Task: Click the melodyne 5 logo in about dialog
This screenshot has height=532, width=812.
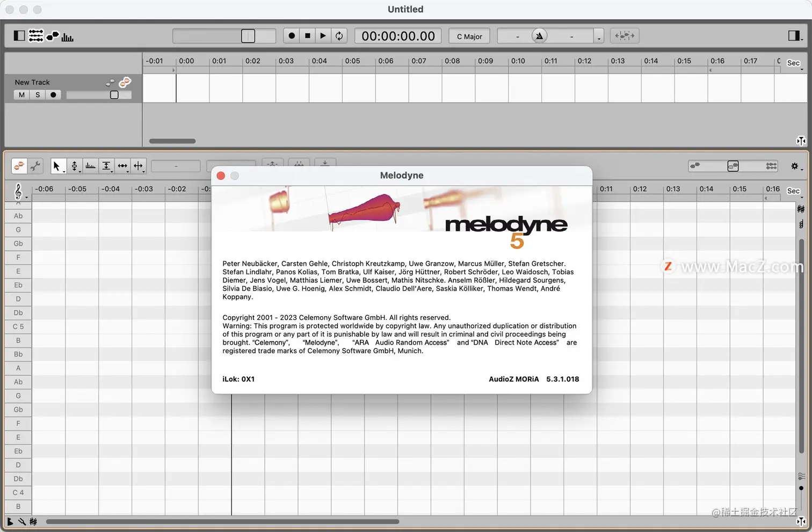Action: pyautogui.click(x=506, y=231)
